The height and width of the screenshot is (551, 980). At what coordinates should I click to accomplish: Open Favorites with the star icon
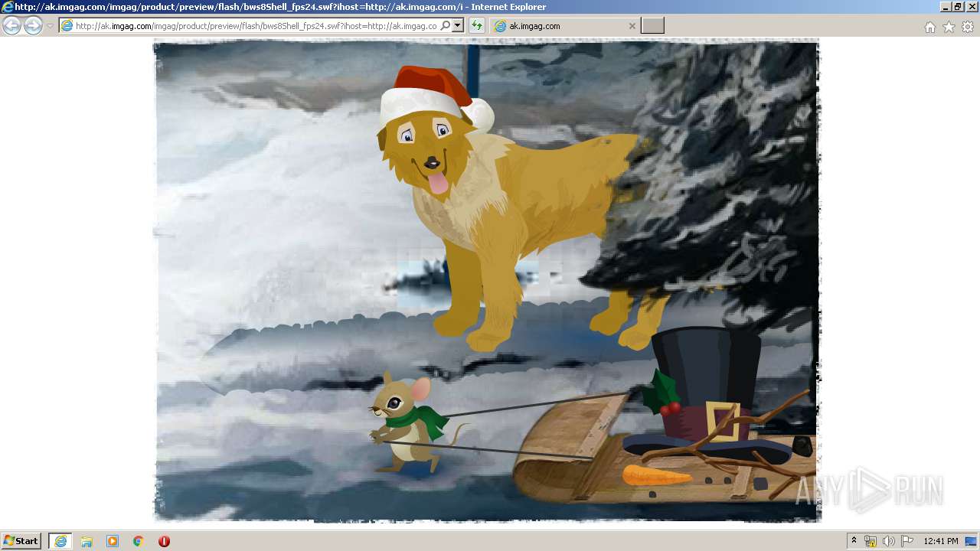pos(949,27)
